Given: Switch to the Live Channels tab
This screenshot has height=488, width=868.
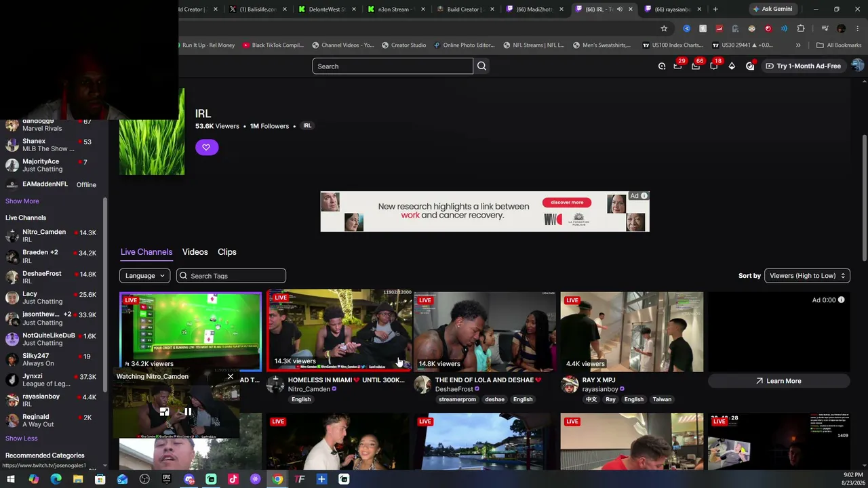Looking at the screenshot, I should pos(146,252).
